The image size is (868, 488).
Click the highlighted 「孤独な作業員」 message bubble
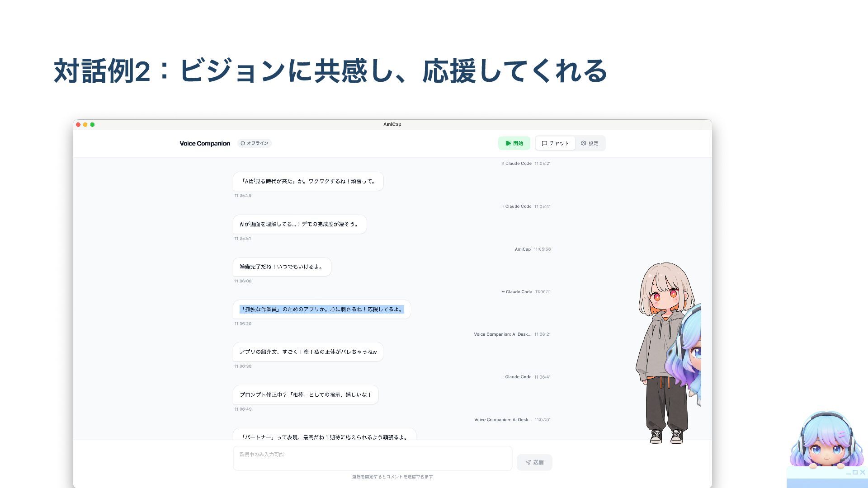click(321, 310)
